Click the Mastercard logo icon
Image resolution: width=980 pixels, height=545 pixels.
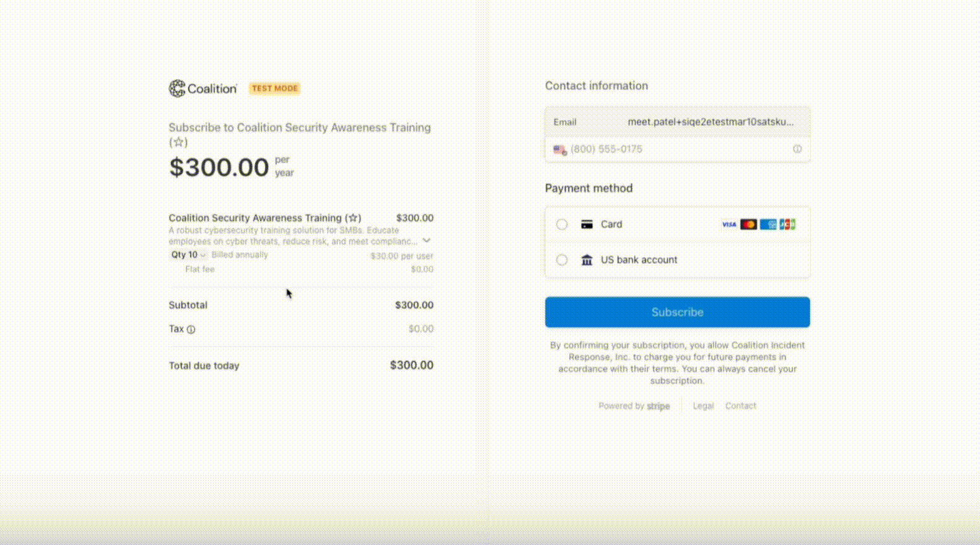748,224
